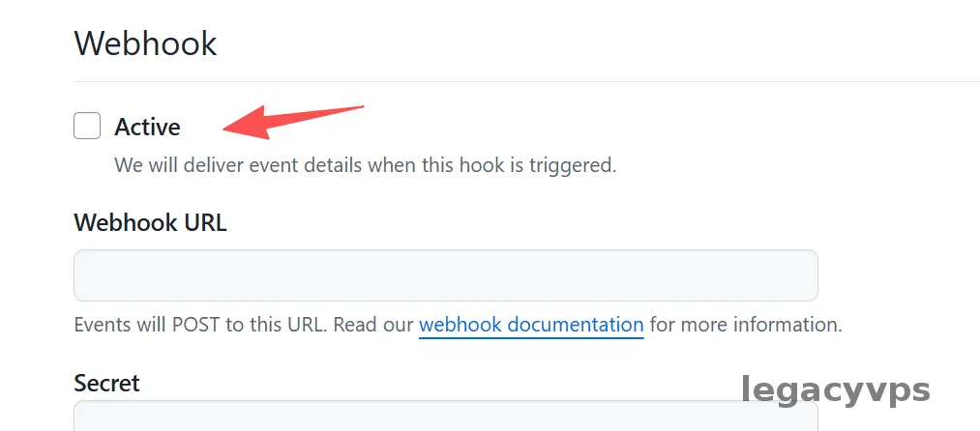Click the "Webhook" section heading

(145, 43)
